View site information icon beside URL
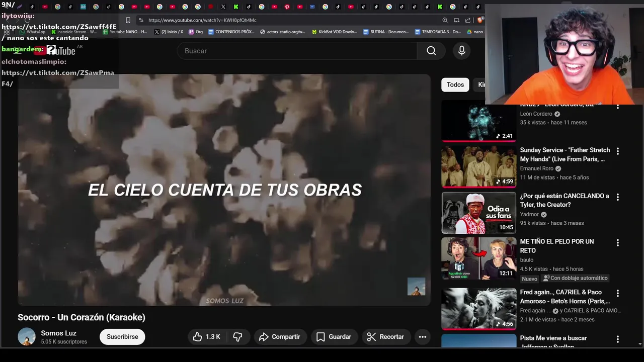Image resolution: width=644 pixels, height=362 pixels. pyautogui.click(x=141, y=20)
